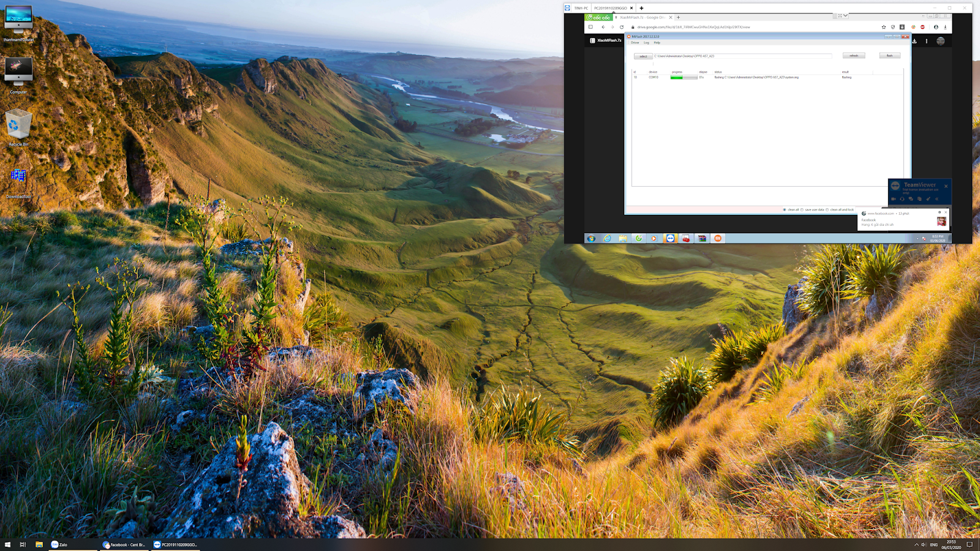
Task: Open TeamViewer on remote taskbar
Action: 670,238
